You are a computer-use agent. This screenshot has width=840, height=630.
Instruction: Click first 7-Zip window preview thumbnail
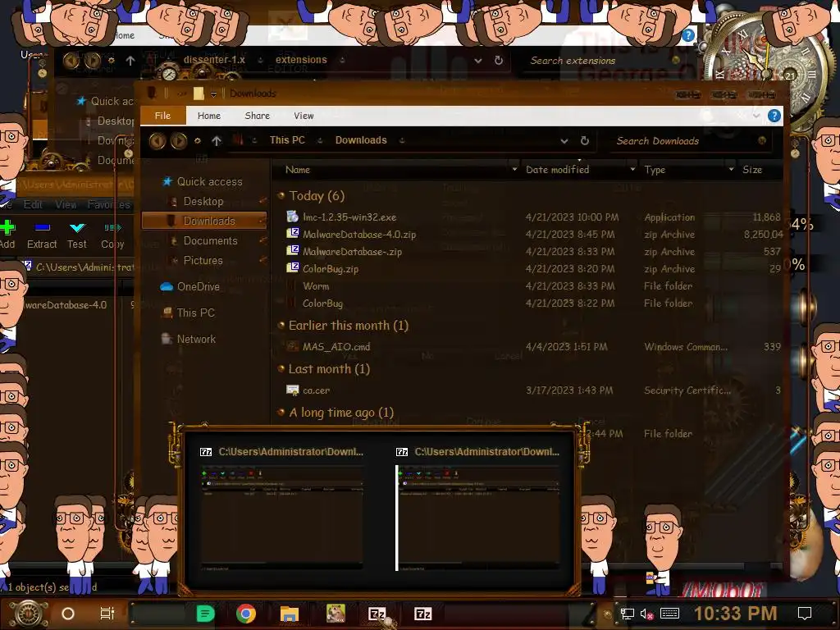282,516
